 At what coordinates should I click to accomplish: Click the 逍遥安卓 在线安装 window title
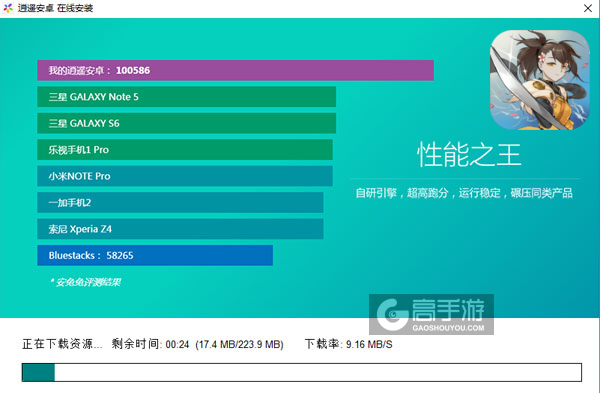(x=55, y=8)
